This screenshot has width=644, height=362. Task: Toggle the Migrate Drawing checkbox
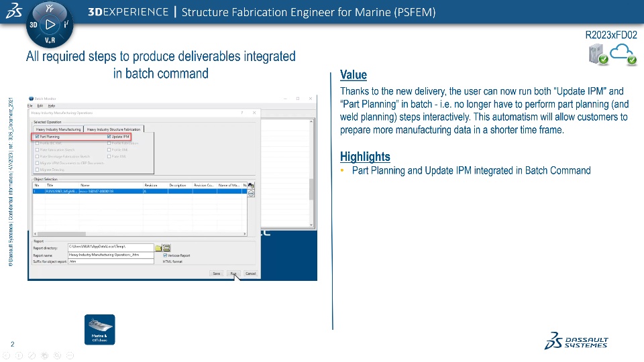(x=37, y=170)
